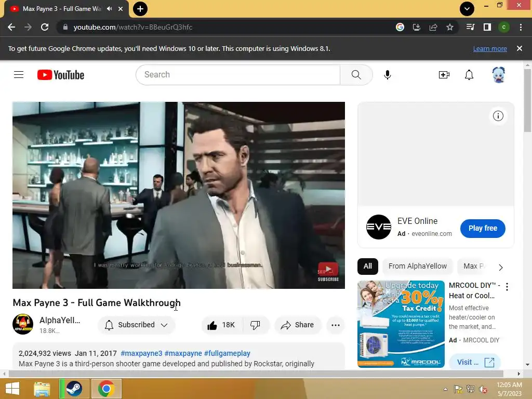Focus the YouTube Search box
This screenshot has width=532, height=399.
(238, 75)
